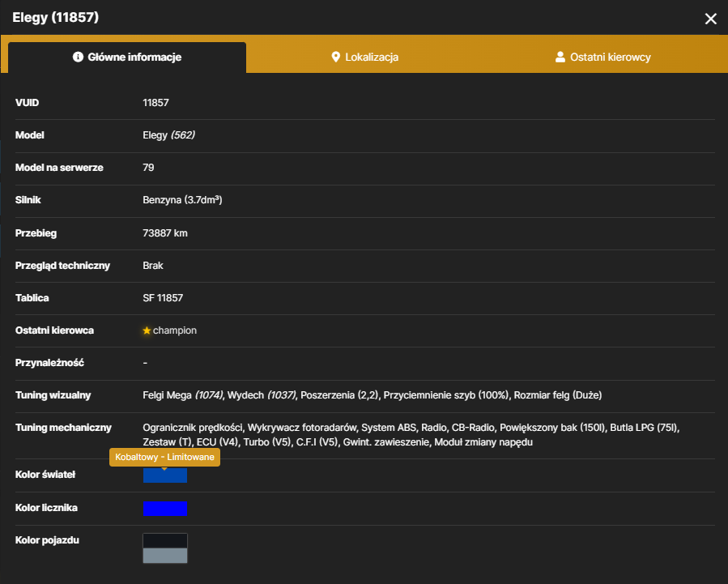Click the Felgi Mega (1074) tuning entry
The image size is (728, 584).
[x=182, y=395]
